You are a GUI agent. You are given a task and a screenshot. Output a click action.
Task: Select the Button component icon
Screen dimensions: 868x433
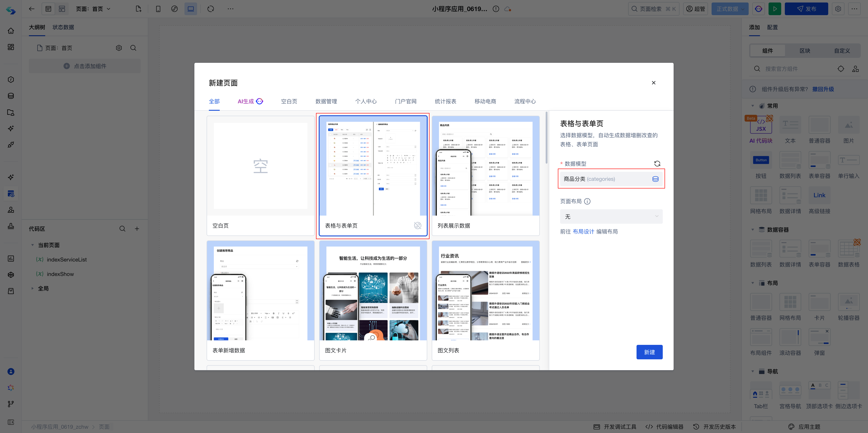(761, 160)
